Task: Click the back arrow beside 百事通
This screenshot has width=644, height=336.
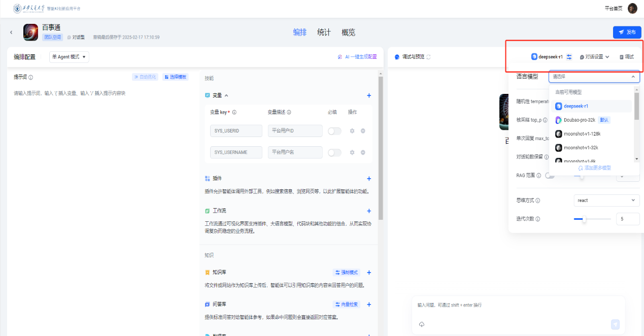Action: (12, 32)
